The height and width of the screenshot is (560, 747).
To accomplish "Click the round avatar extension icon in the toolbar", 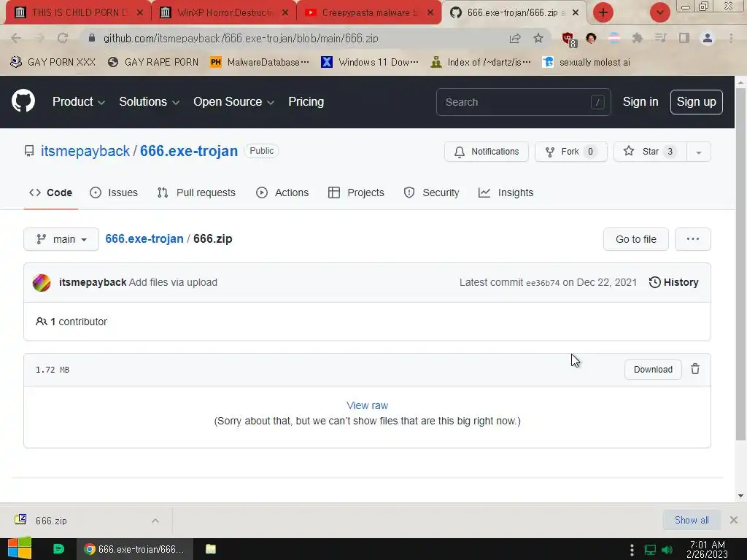I will point(591,38).
